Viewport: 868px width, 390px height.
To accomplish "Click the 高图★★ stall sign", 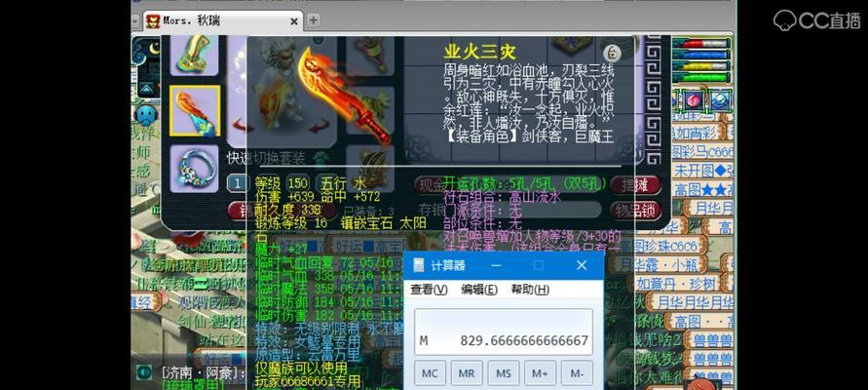I will tap(703, 190).
